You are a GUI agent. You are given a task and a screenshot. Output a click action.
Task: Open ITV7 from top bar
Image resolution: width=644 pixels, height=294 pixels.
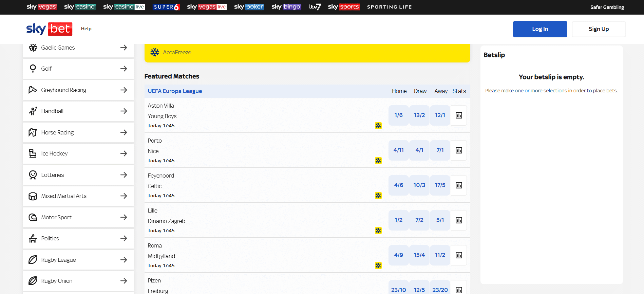[315, 7]
